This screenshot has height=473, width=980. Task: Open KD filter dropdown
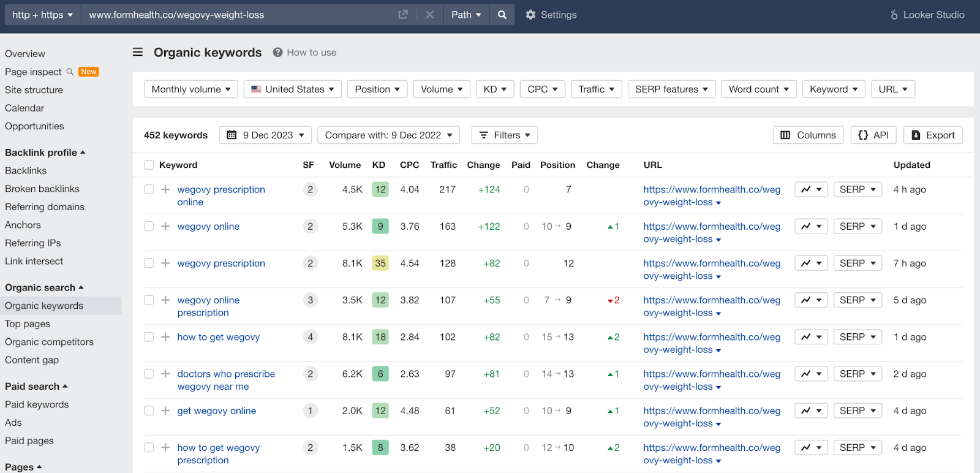pos(495,89)
